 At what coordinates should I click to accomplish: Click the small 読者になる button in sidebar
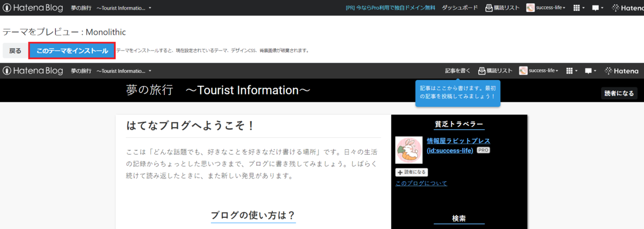click(x=412, y=172)
